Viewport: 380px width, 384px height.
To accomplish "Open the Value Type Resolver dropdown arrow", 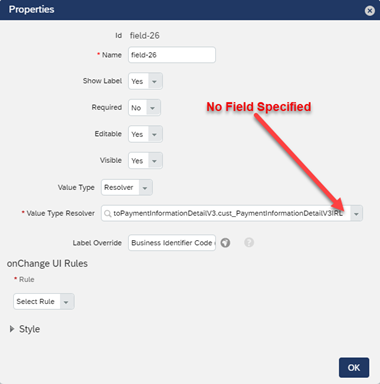I will click(356, 214).
